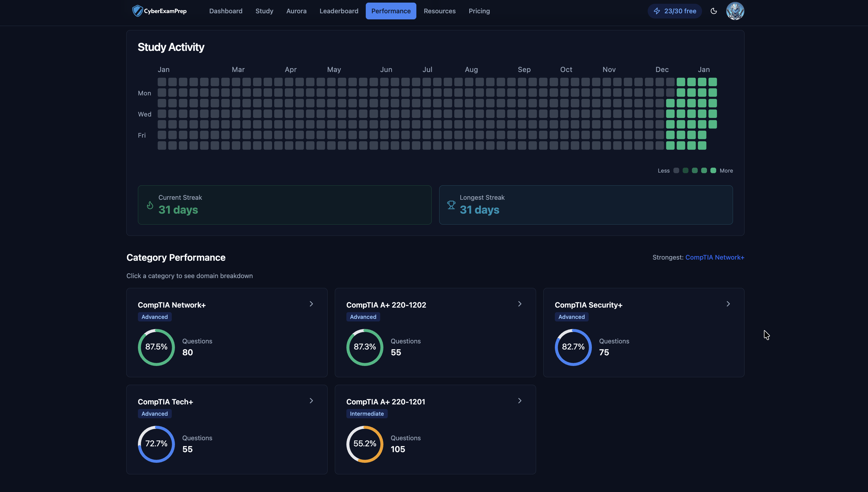Expand the CompTIA Network+ chevron
The height and width of the screenshot is (492, 868).
click(311, 304)
